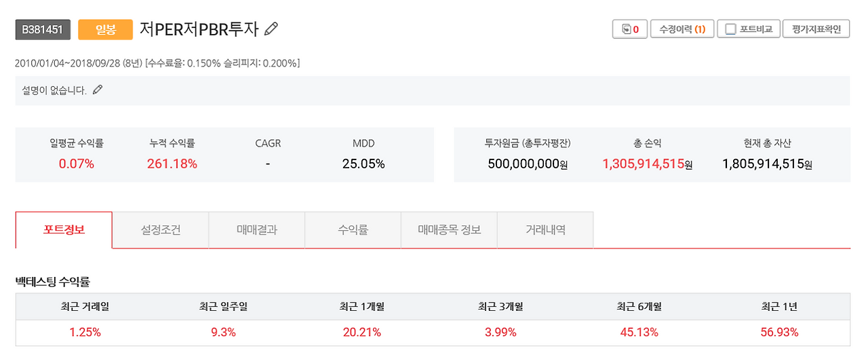868x357 pixels.
Task: Click the 평가지표확인 button
Action: (x=816, y=29)
